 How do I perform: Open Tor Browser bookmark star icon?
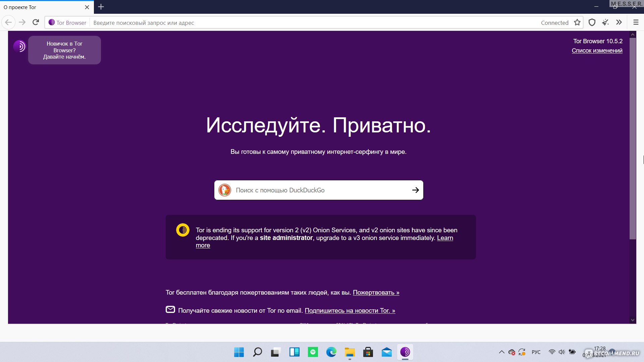coord(578,22)
